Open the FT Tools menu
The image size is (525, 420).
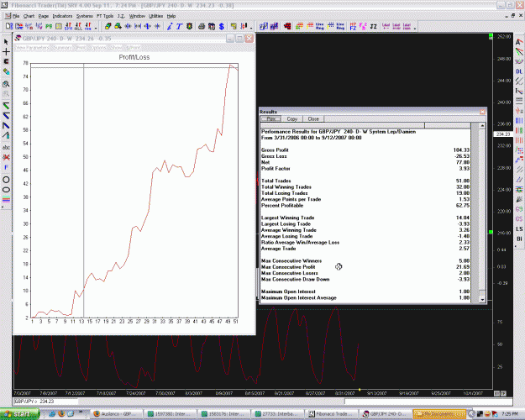click(105, 16)
